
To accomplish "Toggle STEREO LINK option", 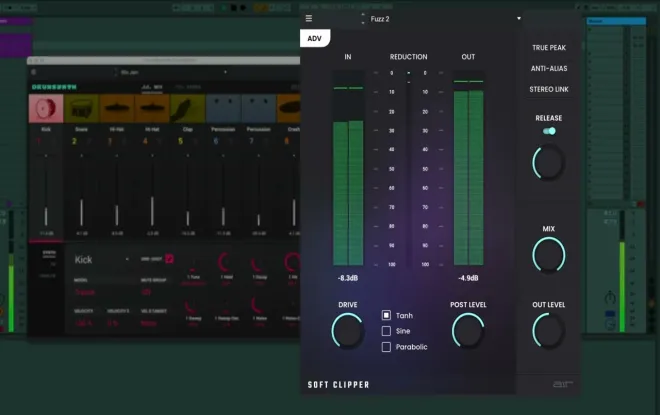I will coord(549,89).
